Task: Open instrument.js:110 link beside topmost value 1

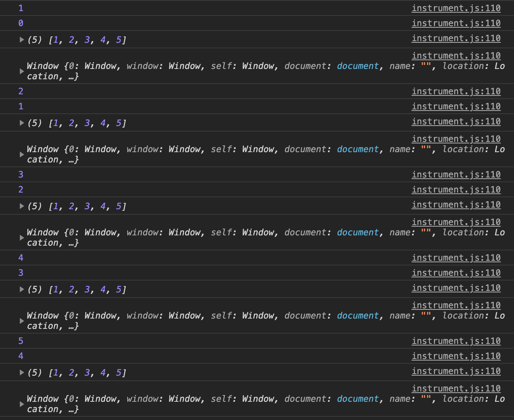Action: tap(456, 8)
